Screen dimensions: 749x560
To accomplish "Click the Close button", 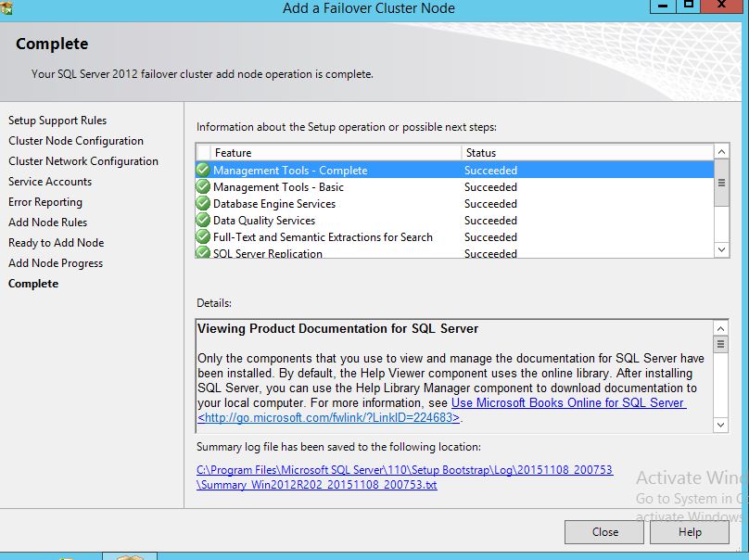I will pyautogui.click(x=604, y=532).
